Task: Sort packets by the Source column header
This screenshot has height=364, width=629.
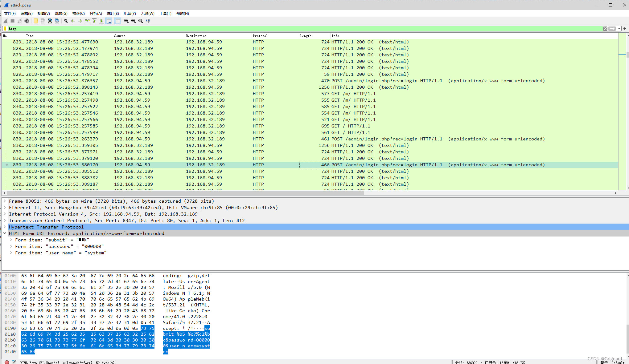Action: [x=149, y=36]
